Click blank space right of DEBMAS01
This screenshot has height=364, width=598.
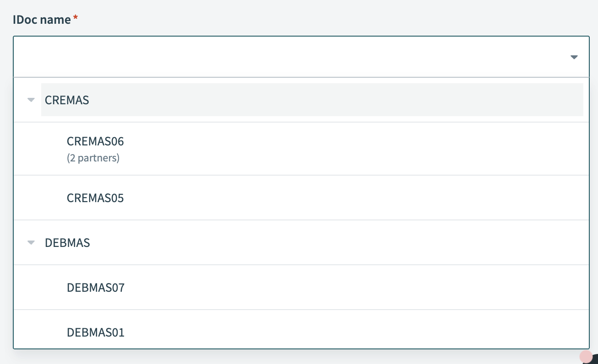[343, 332]
